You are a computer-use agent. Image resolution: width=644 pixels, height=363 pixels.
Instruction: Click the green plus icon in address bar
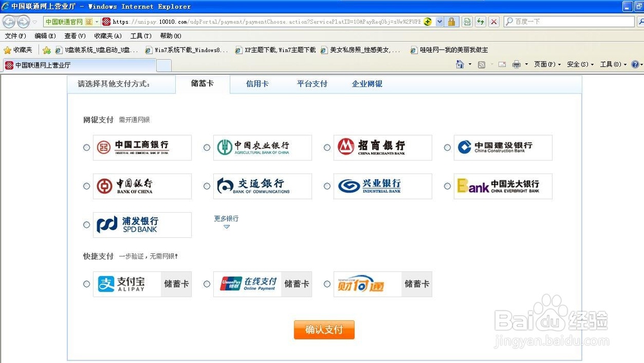428,21
